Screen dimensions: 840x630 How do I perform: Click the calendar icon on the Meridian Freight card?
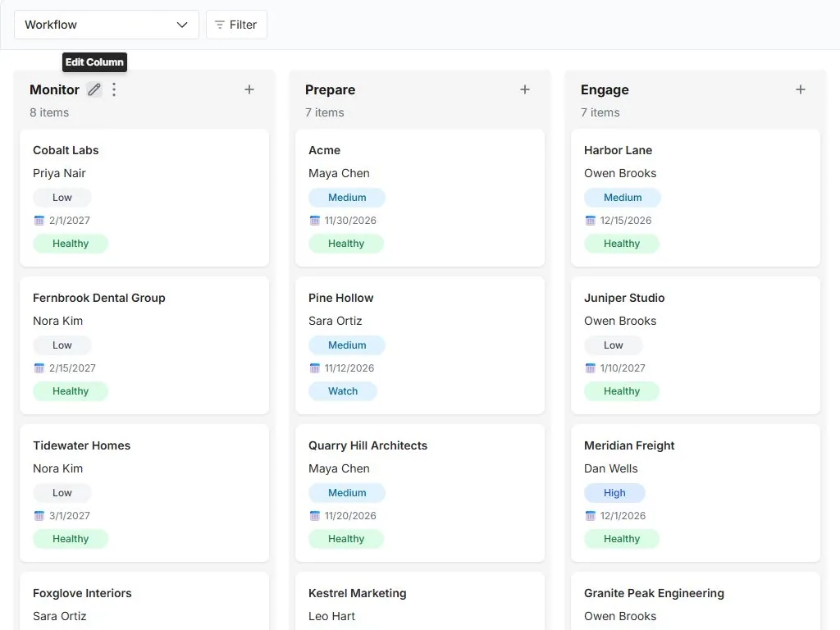tap(591, 516)
